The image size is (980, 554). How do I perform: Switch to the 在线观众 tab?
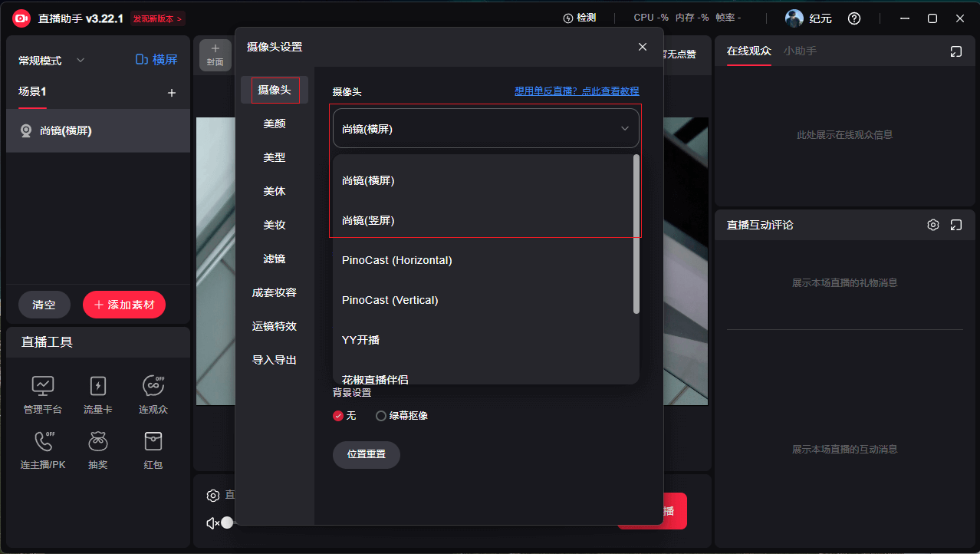[x=749, y=51]
